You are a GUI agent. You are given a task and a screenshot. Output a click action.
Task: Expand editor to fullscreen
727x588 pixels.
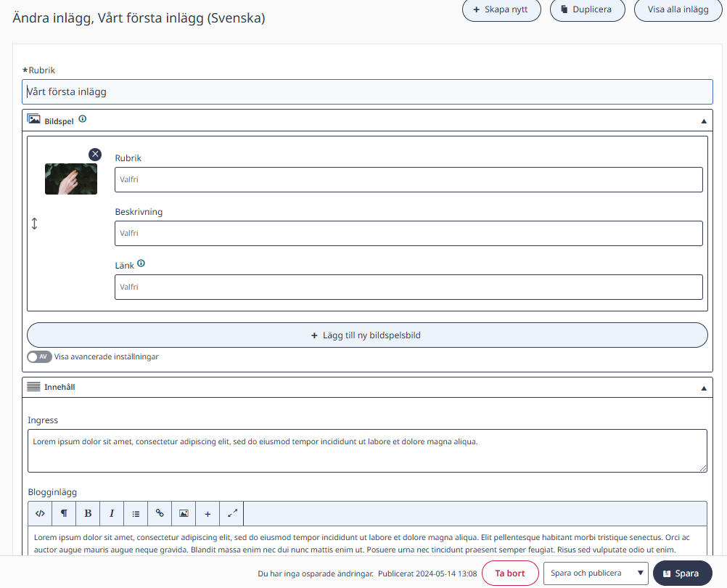tap(232, 513)
